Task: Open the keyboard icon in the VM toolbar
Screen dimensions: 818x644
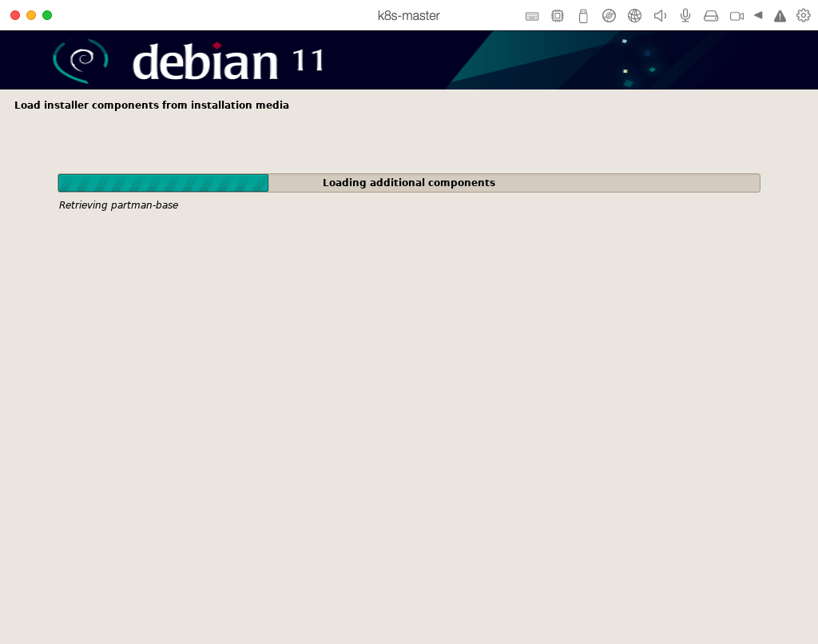Action: [x=531, y=16]
